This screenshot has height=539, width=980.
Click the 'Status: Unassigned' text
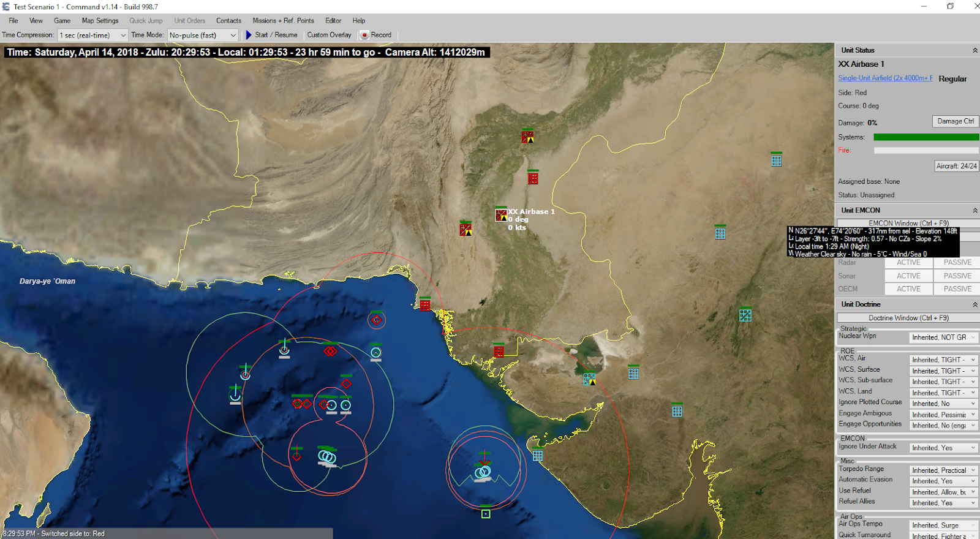(866, 195)
